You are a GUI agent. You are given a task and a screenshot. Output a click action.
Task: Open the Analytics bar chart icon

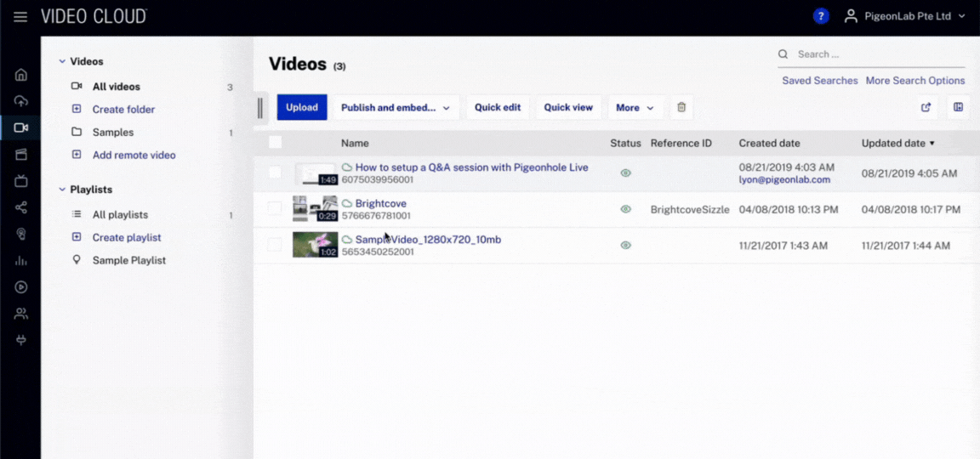[x=20, y=260]
